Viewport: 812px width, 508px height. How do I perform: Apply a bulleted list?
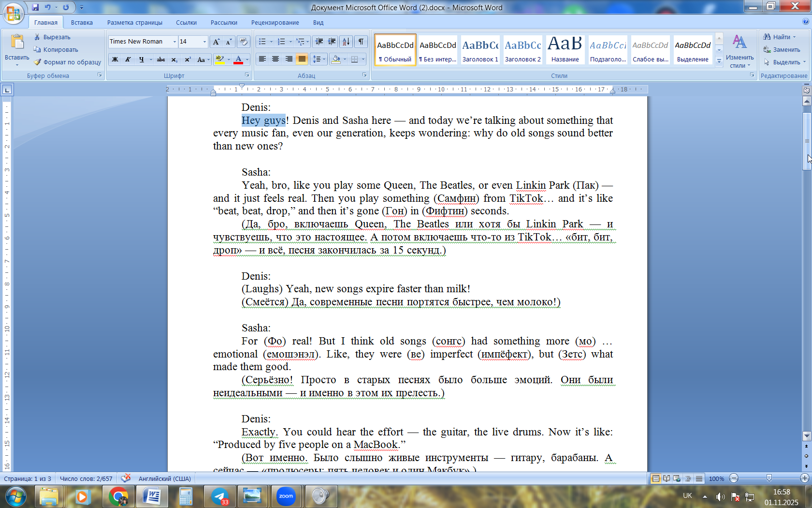click(262, 42)
